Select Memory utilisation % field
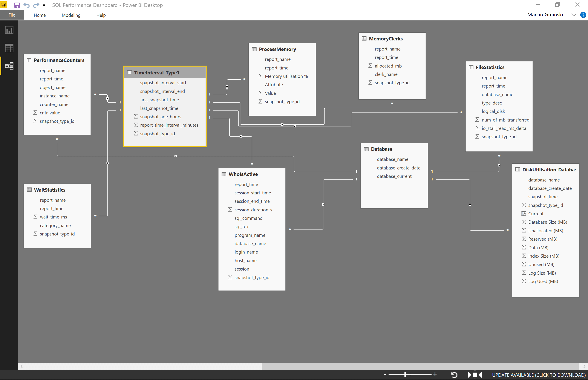The width and height of the screenshot is (588, 380). click(286, 76)
